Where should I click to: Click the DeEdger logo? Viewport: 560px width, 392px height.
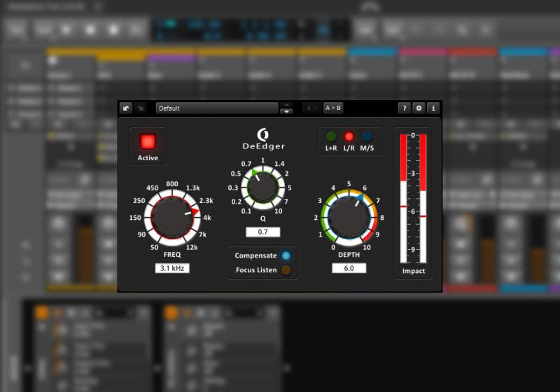[x=263, y=139]
